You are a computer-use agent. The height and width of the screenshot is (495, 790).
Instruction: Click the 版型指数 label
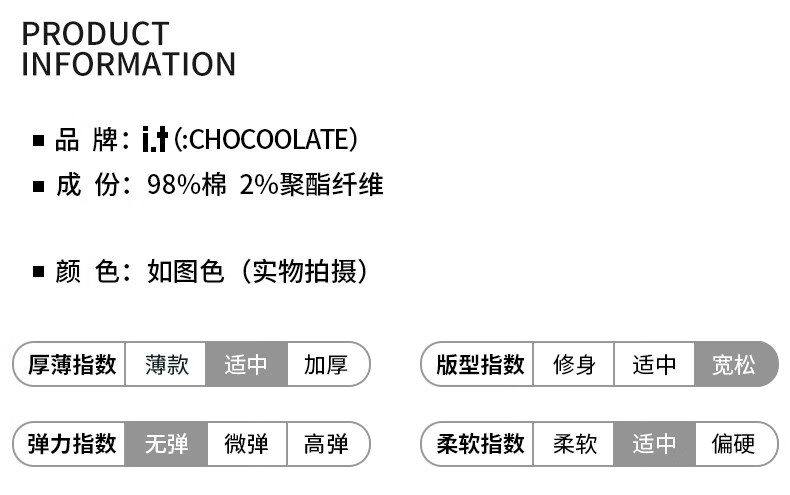[480, 364]
